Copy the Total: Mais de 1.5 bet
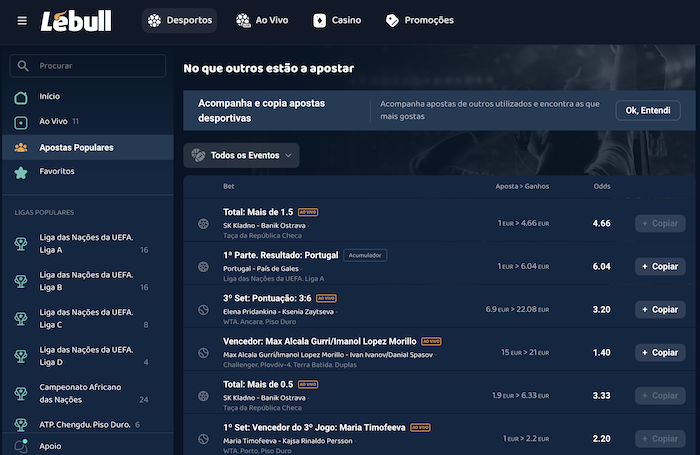 pyautogui.click(x=660, y=223)
